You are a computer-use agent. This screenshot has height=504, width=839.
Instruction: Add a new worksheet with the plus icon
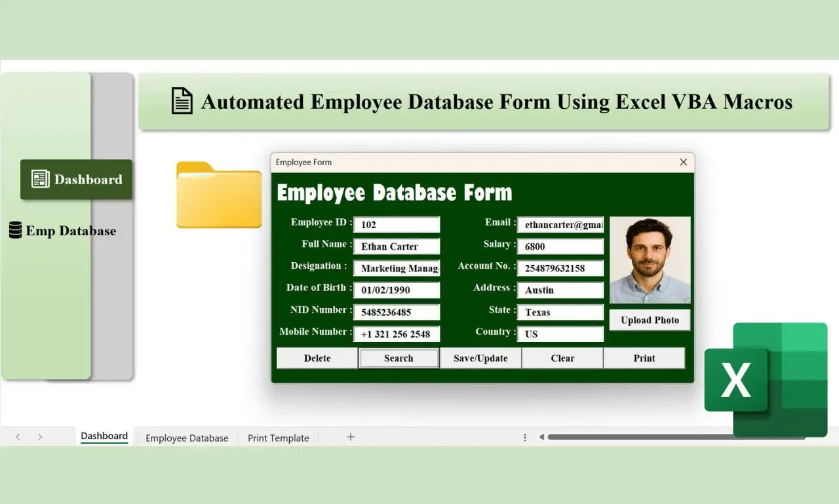pyautogui.click(x=351, y=436)
